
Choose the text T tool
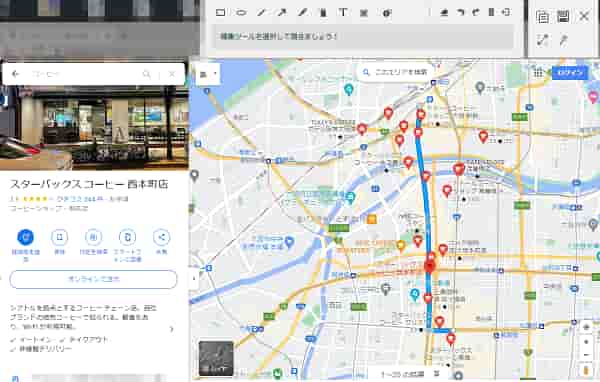[343, 13]
